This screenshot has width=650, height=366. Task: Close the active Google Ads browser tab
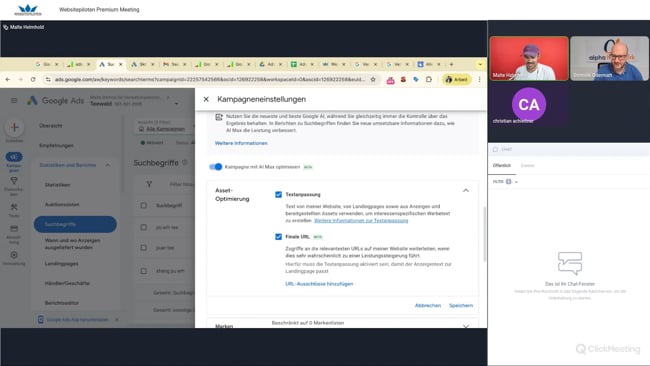[121, 64]
